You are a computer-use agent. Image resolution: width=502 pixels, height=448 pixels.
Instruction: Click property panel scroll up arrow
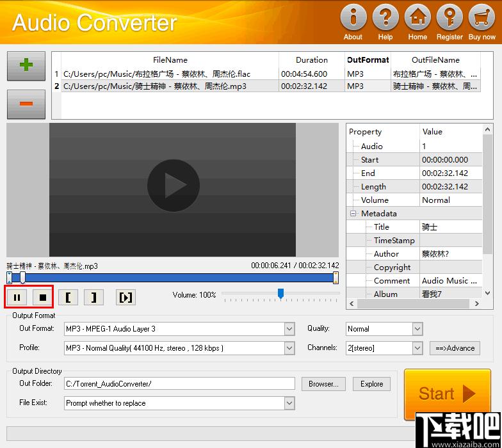(487, 129)
